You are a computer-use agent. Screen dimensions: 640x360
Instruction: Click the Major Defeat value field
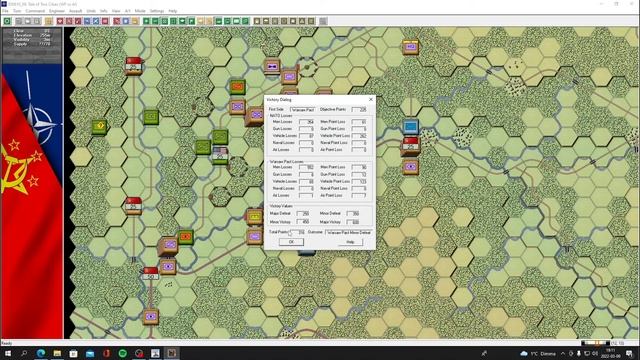coord(303,213)
